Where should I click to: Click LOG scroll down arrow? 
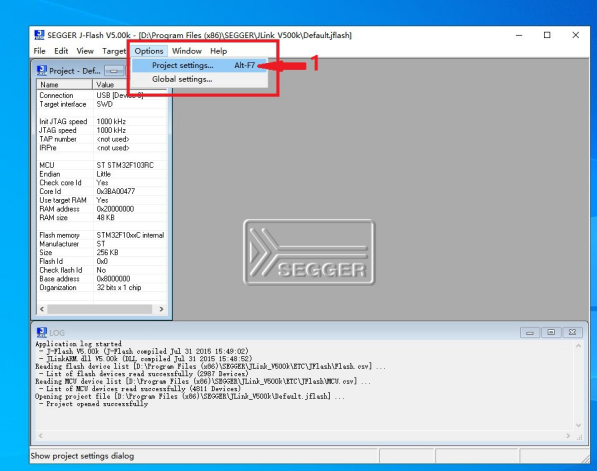[578, 425]
